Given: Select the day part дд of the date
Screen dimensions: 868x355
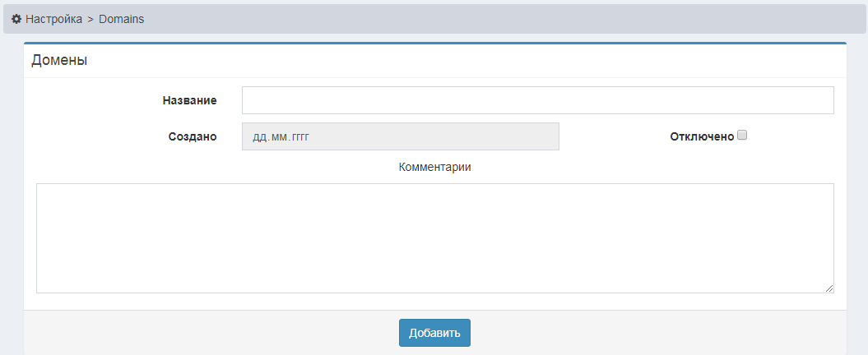Looking at the screenshot, I should click(258, 136).
